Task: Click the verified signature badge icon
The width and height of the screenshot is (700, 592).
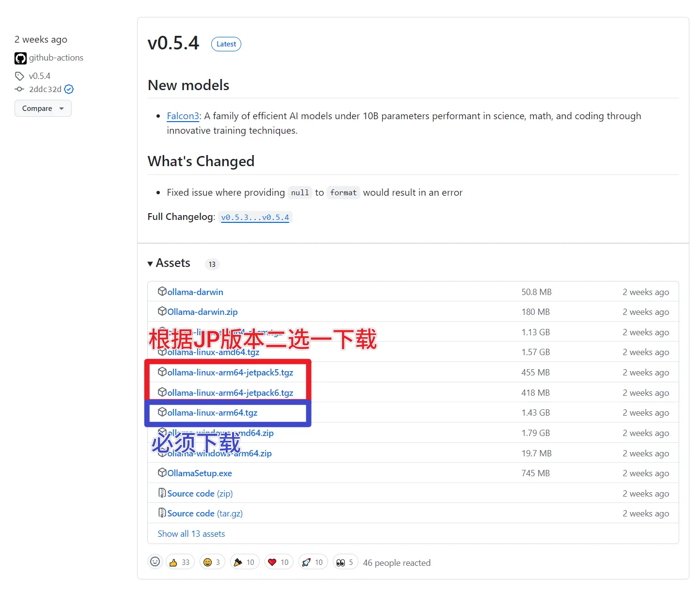Action: pyautogui.click(x=69, y=89)
